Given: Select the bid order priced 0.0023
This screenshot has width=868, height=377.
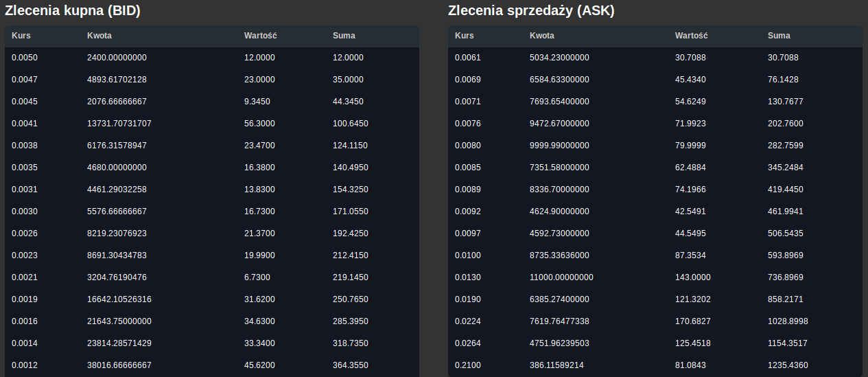Looking at the screenshot, I should 212,255.
